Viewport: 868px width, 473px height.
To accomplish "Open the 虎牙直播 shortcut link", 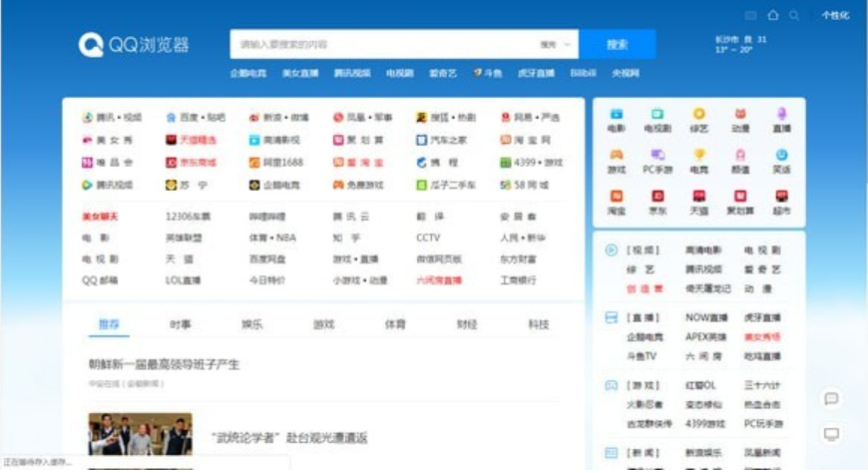I will click(x=536, y=73).
